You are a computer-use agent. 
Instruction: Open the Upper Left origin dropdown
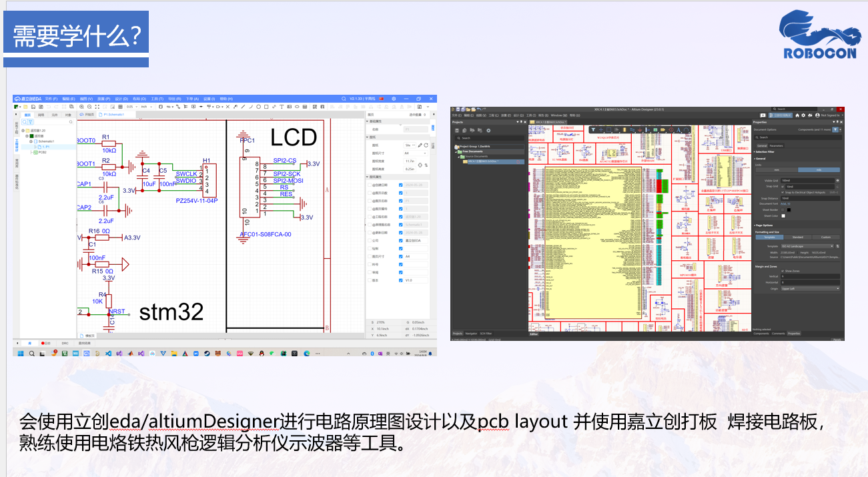click(810, 289)
